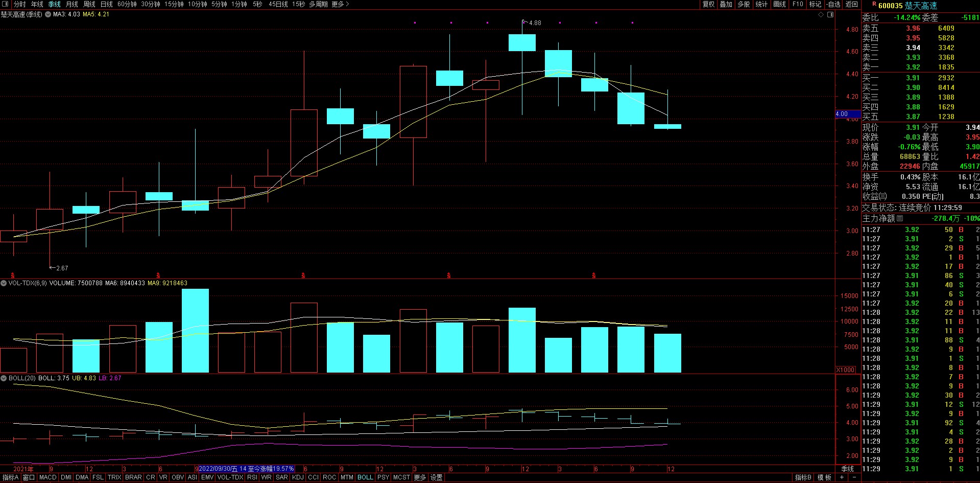The width and height of the screenshot is (980, 483).
Task: Select the 30分钟 period
Action: 150,4
